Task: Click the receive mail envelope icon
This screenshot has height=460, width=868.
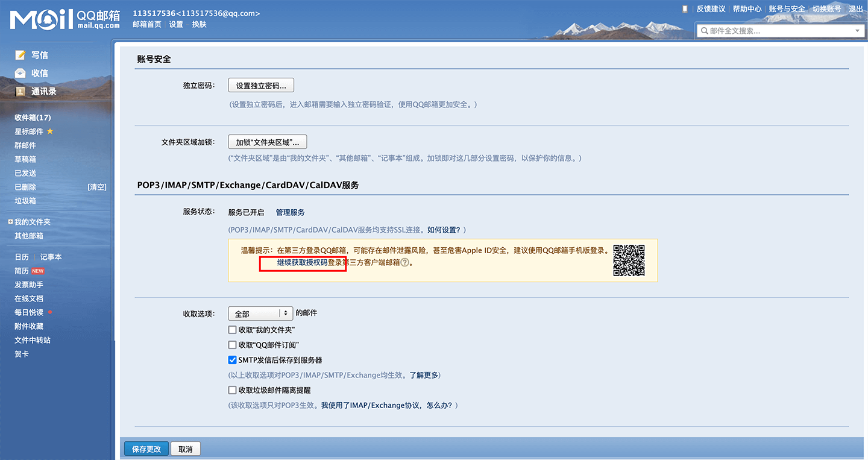Action: pos(21,73)
